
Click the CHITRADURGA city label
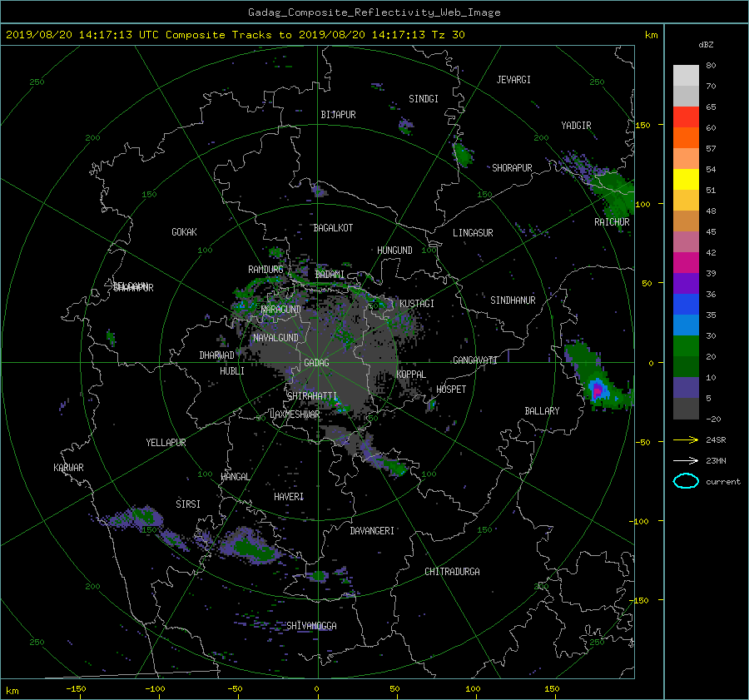pyautogui.click(x=452, y=572)
